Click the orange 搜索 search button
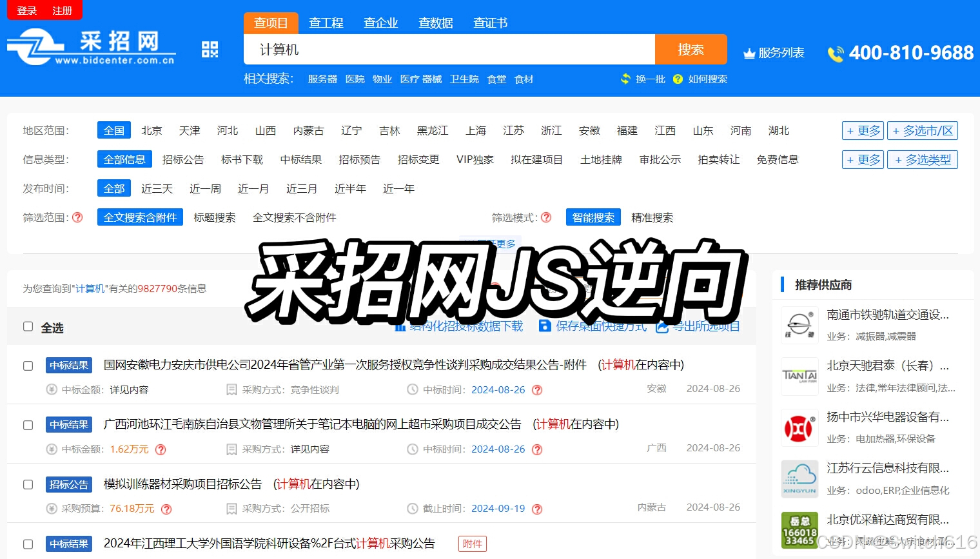Image resolution: width=980 pixels, height=559 pixels. pos(691,49)
